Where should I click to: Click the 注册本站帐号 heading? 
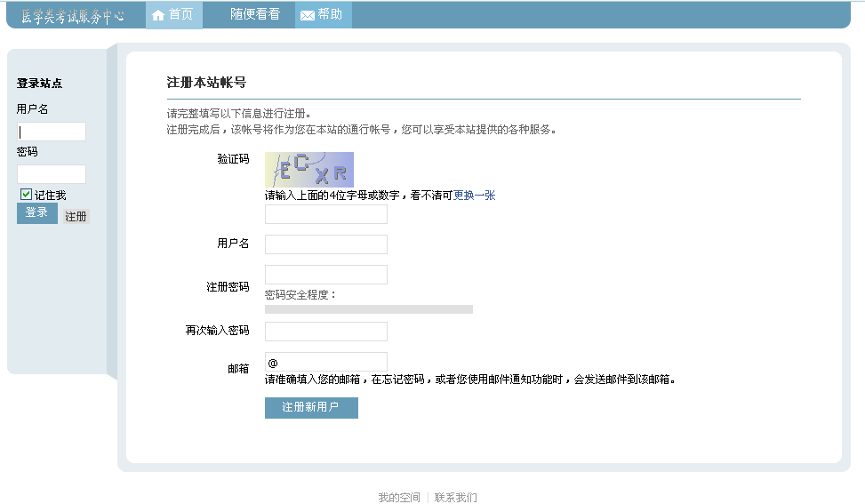(206, 83)
